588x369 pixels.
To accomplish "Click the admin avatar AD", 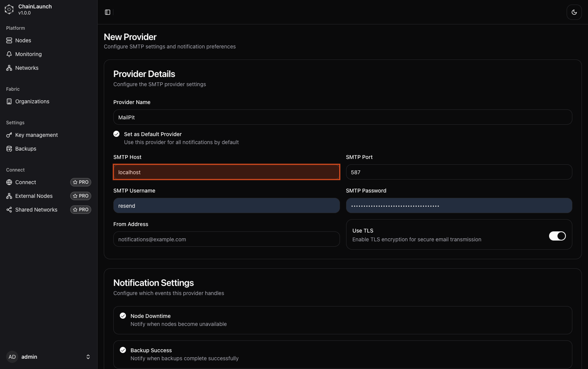I will point(12,357).
